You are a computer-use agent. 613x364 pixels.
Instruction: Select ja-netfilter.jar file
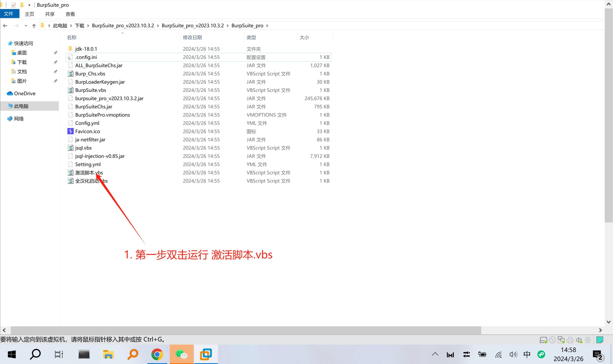90,140
